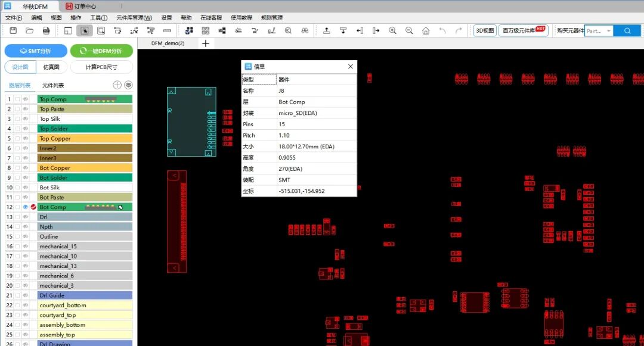Click the save file icon
Image resolution: width=644 pixels, height=346 pixels.
13,30
